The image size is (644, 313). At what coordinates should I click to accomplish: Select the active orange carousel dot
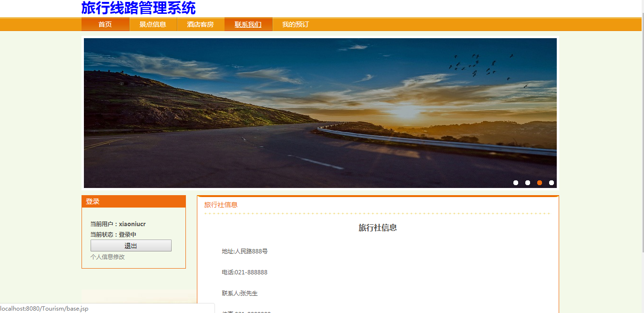(540, 183)
